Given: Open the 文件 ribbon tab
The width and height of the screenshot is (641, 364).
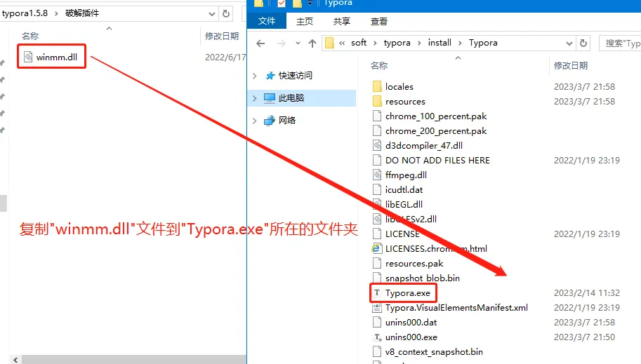Looking at the screenshot, I should (x=267, y=21).
